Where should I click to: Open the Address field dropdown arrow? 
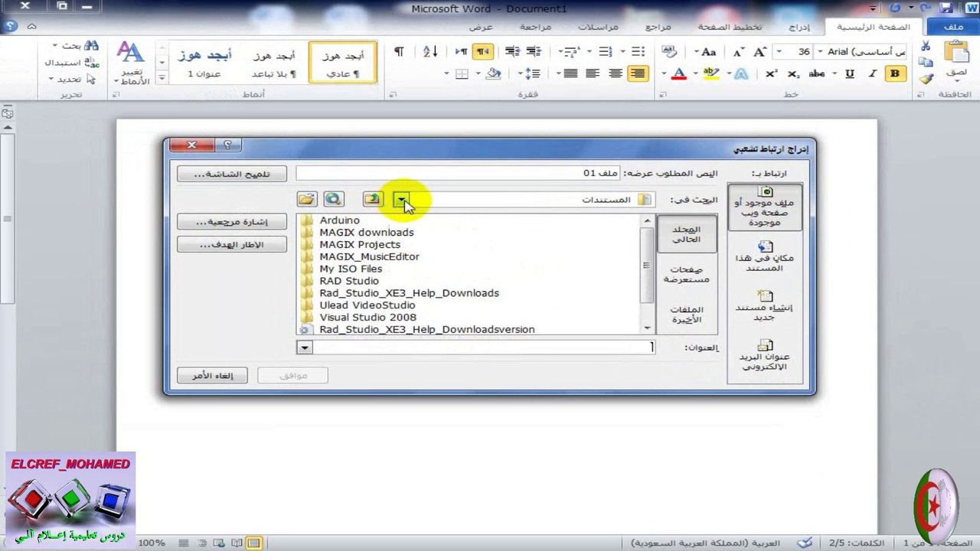coord(305,347)
